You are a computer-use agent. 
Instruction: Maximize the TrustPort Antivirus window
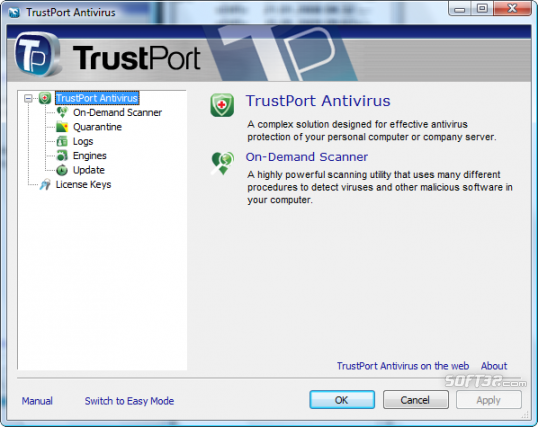point(482,9)
